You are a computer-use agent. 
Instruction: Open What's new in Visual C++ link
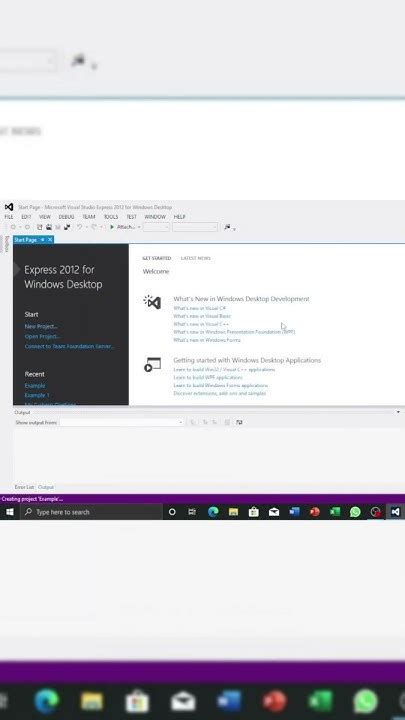[201, 324]
